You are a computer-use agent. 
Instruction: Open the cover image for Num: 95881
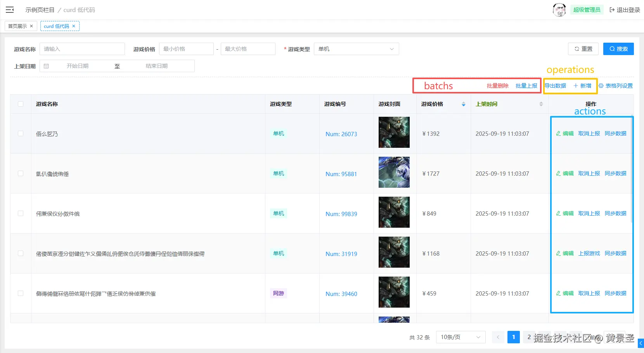394,172
